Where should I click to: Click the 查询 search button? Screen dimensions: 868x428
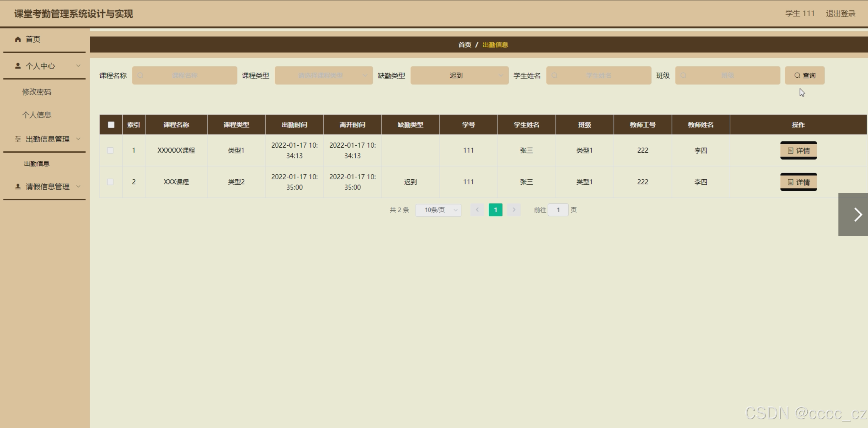pos(805,75)
